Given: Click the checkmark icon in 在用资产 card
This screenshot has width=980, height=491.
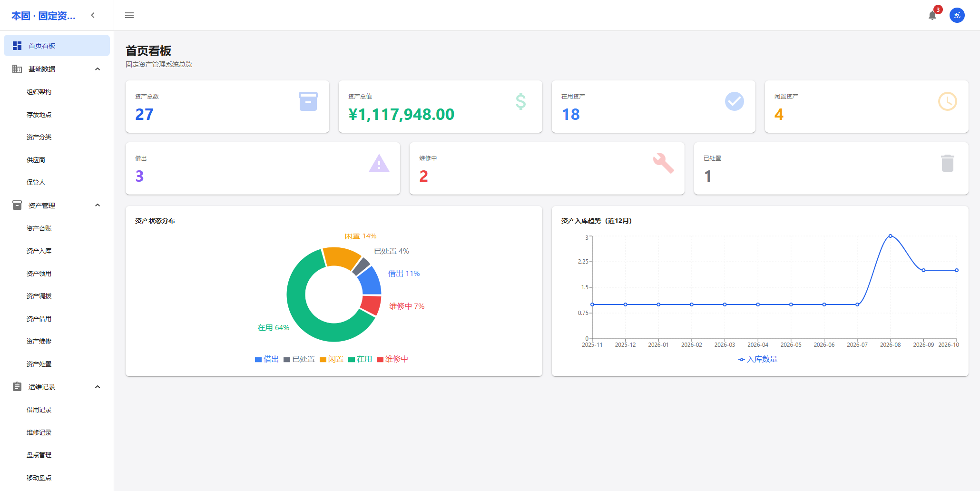Looking at the screenshot, I should coord(735,101).
